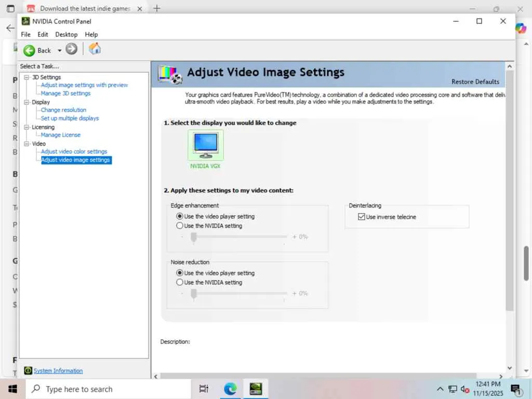Open the Help menu
Screen dimensions: 532x399
[91, 34]
